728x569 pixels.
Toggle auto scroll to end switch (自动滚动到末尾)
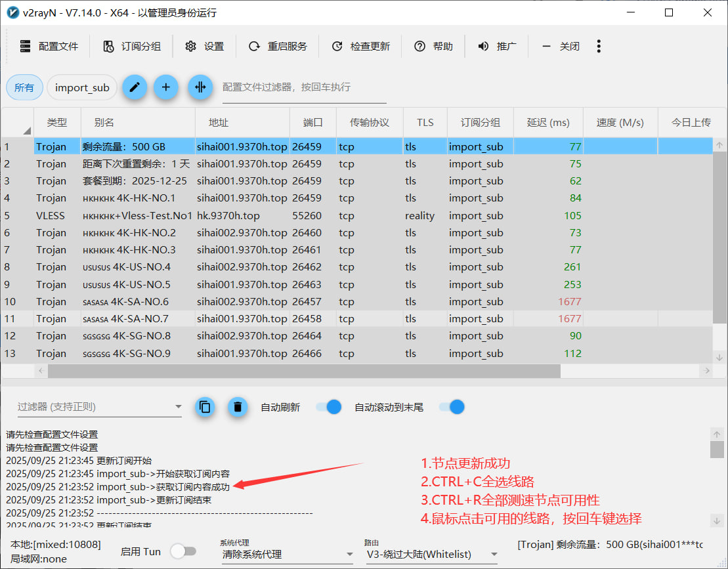pyautogui.click(x=452, y=407)
